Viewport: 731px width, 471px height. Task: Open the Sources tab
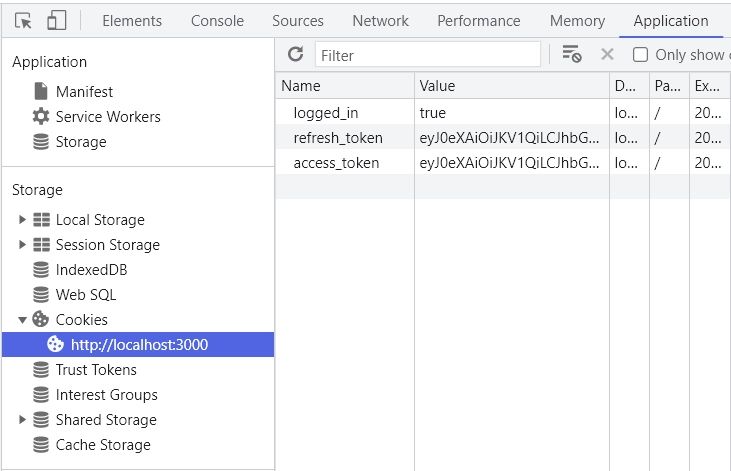[x=297, y=21]
